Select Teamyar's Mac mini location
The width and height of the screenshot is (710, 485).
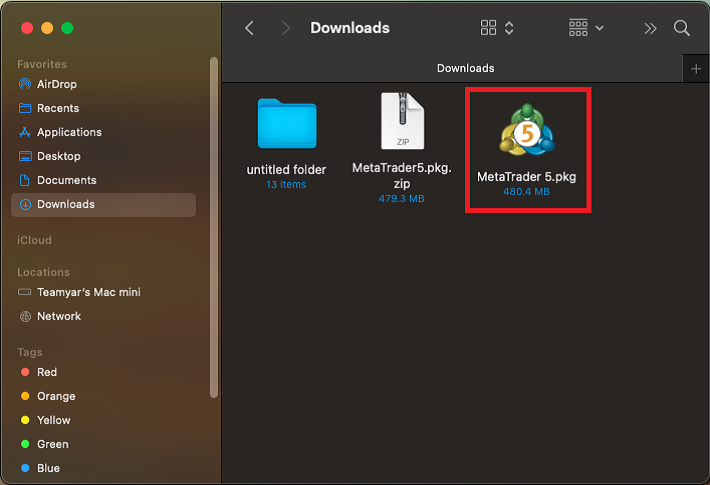pos(89,292)
